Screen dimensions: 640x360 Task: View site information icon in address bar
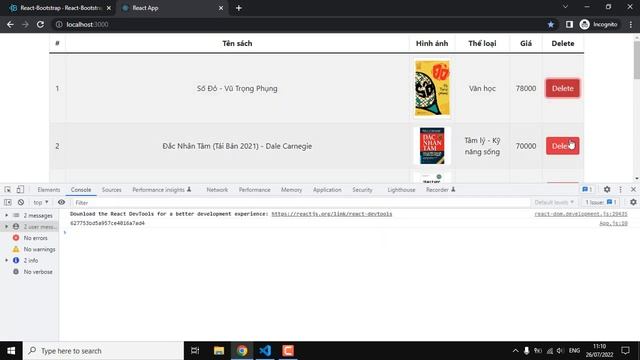(59, 24)
